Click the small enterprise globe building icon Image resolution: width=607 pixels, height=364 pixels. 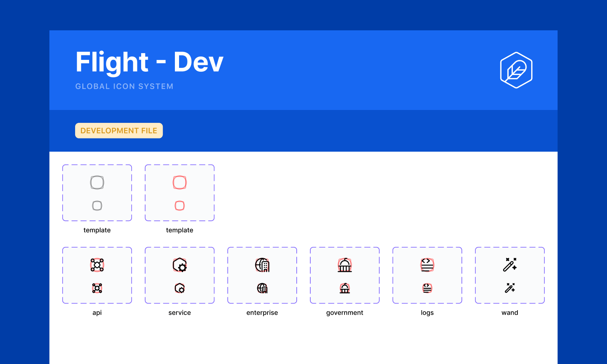pyautogui.click(x=262, y=288)
